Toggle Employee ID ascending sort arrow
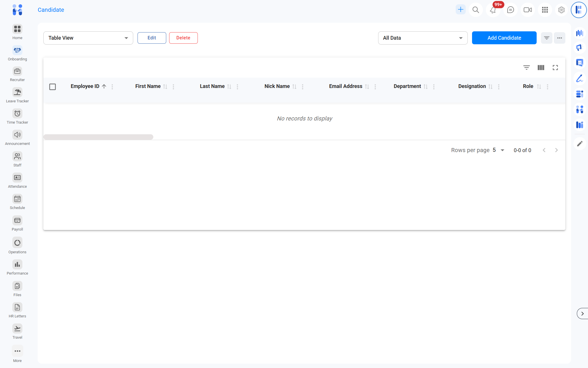 [104, 86]
